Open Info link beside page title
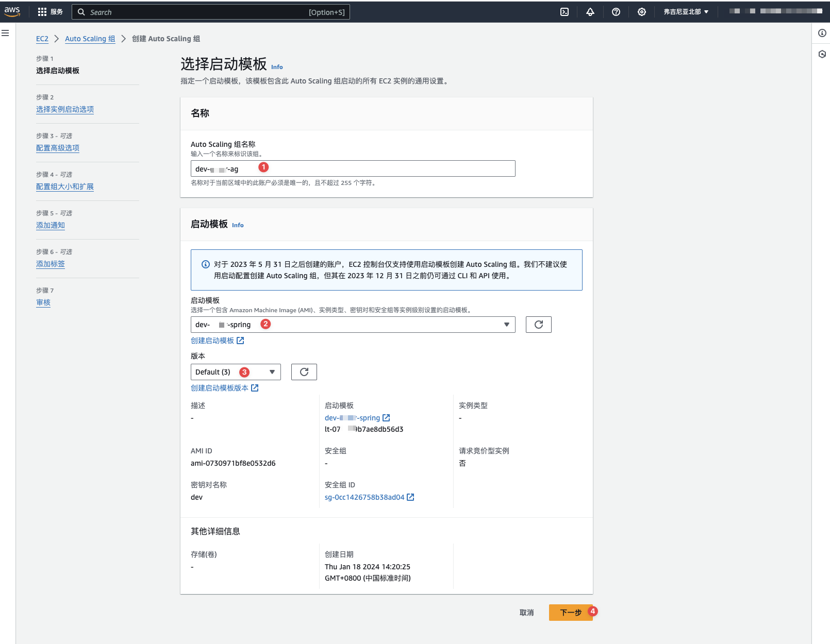 point(277,67)
